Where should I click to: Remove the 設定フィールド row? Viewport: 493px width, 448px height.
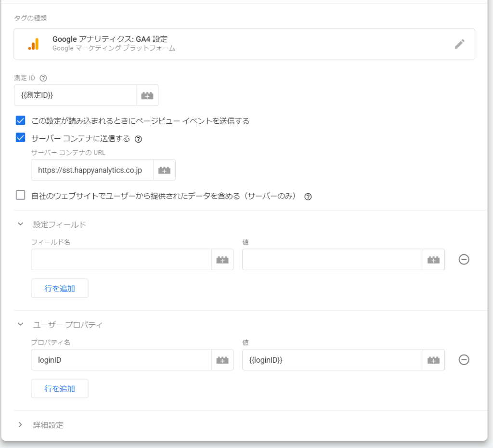coord(464,260)
